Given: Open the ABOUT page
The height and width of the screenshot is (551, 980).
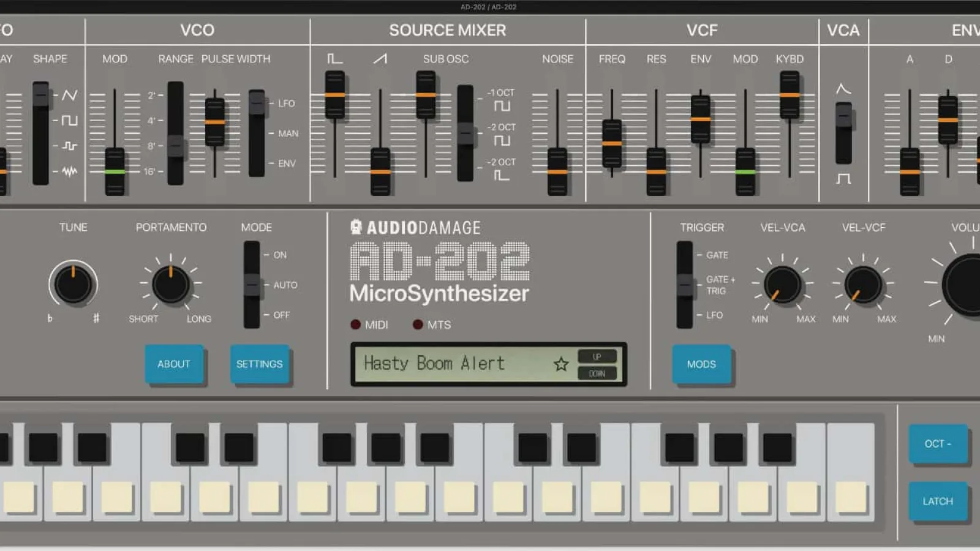Looking at the screenshot, I should 174,364.
